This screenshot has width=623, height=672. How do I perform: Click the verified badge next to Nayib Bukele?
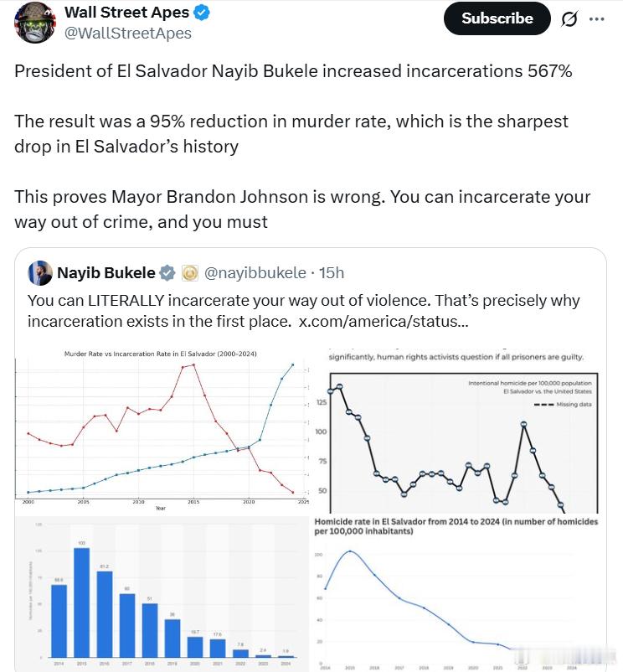point(167,273)
